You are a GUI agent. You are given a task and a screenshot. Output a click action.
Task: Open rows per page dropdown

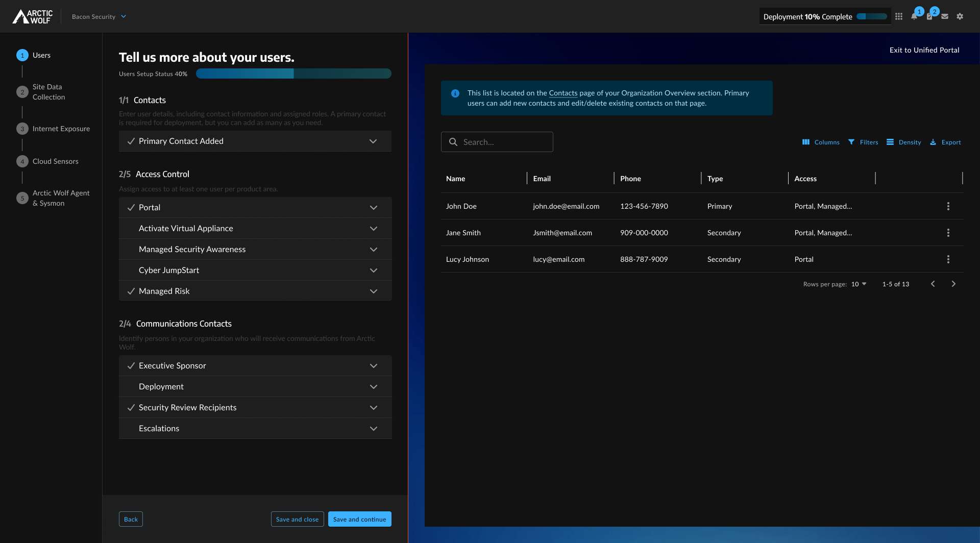pos(859,284)
